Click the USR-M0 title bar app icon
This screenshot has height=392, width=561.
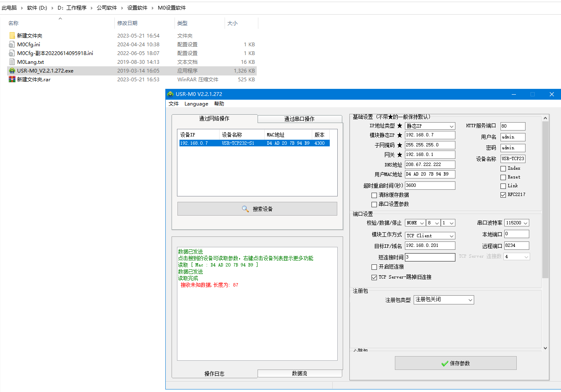pyautogui.click(x=170, y=94)
